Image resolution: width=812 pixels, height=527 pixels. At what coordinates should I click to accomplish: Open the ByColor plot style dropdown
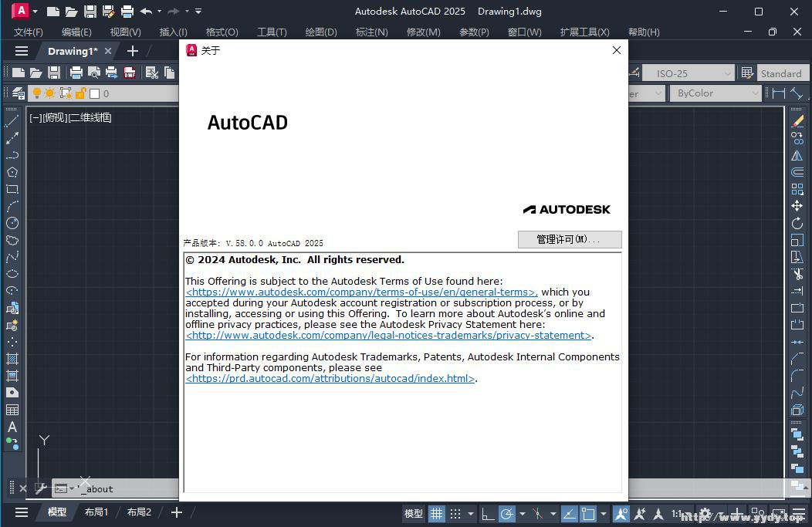(716, 93)
